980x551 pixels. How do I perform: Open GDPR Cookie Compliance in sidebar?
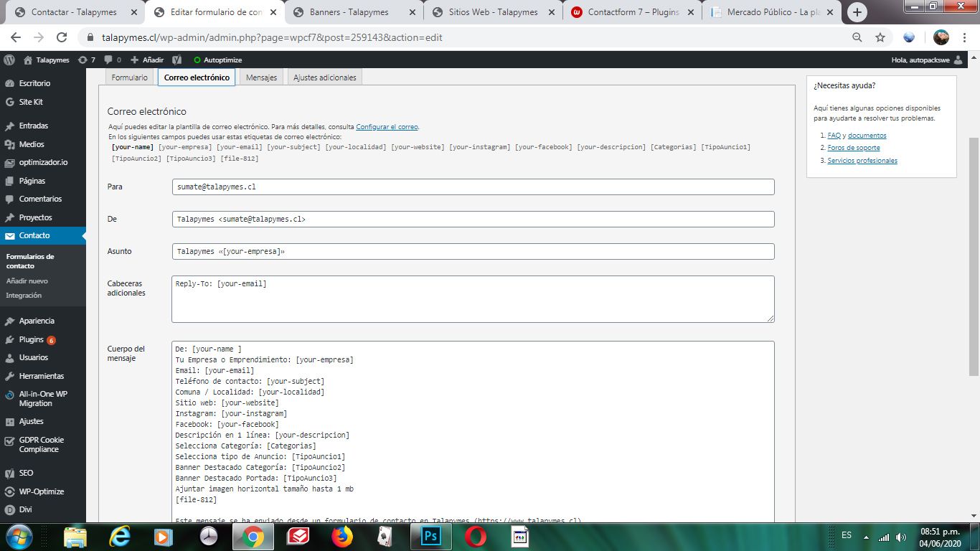[x=43, y=445]
